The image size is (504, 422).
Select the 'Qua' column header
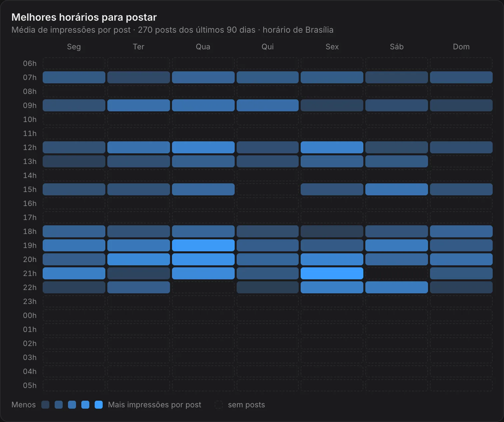[203, 47]
